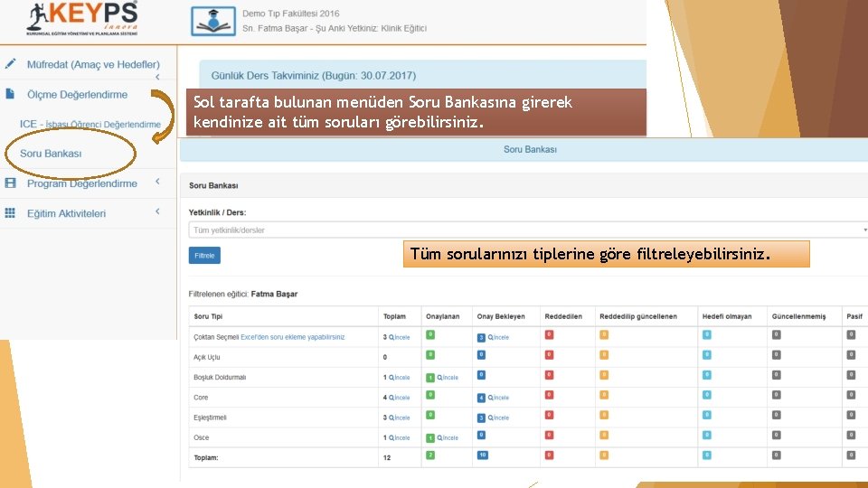Click blue Onay Bekleyen badge in Core row
The image size is (868, 488).
tap(481, 398)
